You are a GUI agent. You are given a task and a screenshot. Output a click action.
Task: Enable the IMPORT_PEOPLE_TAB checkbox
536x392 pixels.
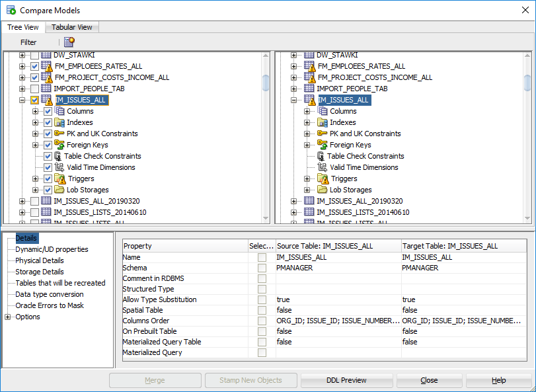tap(34, 89)
